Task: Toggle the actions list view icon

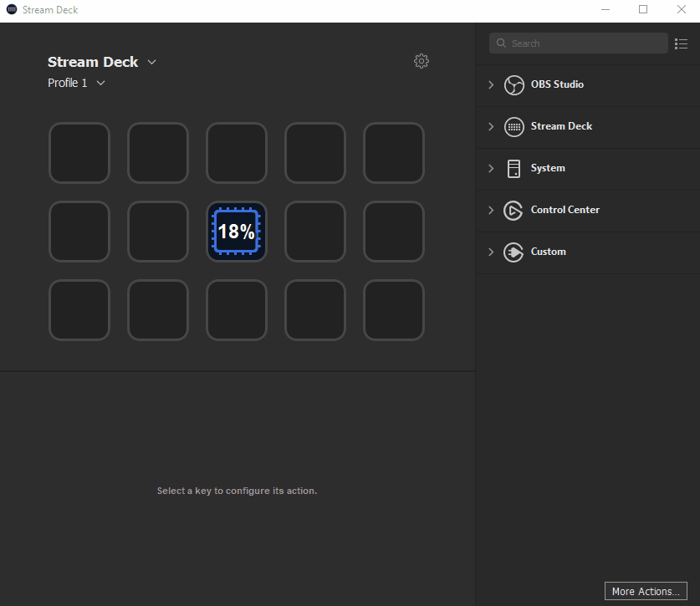Action: [681, 43]
